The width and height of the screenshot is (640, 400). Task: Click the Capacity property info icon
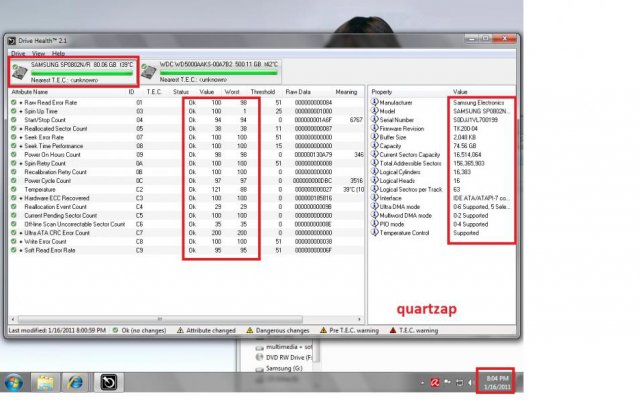click(374, 145)
